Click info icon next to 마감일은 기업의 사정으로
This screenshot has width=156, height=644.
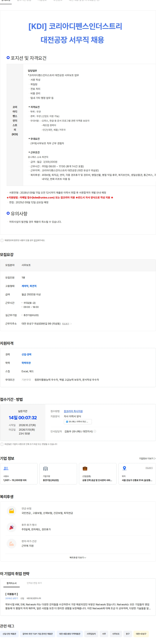click(2, 444)
